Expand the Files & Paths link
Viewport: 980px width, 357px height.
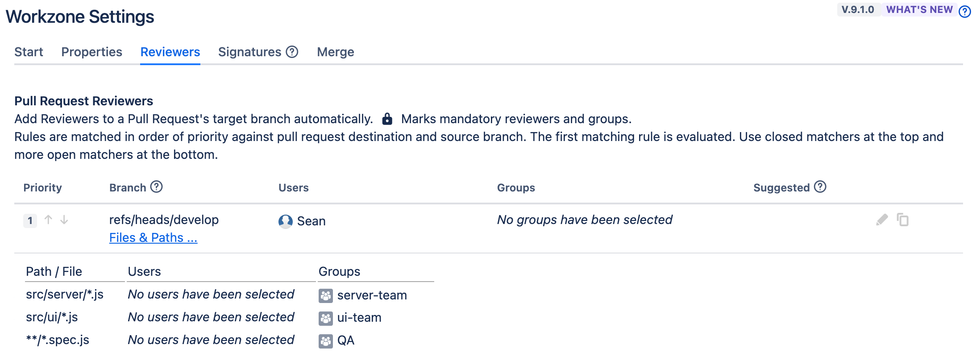(x=153, y=237)
